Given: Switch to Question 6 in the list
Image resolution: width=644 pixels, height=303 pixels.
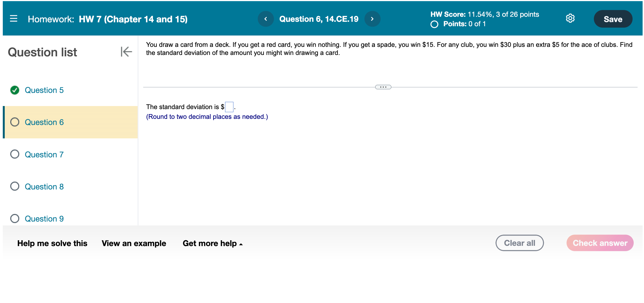Looking at the screenshot, I should 44,122.
